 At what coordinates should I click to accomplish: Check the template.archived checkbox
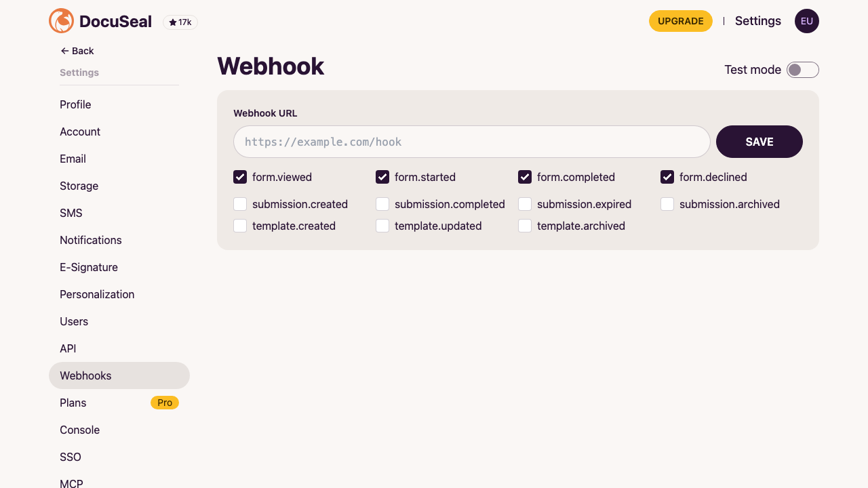pos(525,226)
